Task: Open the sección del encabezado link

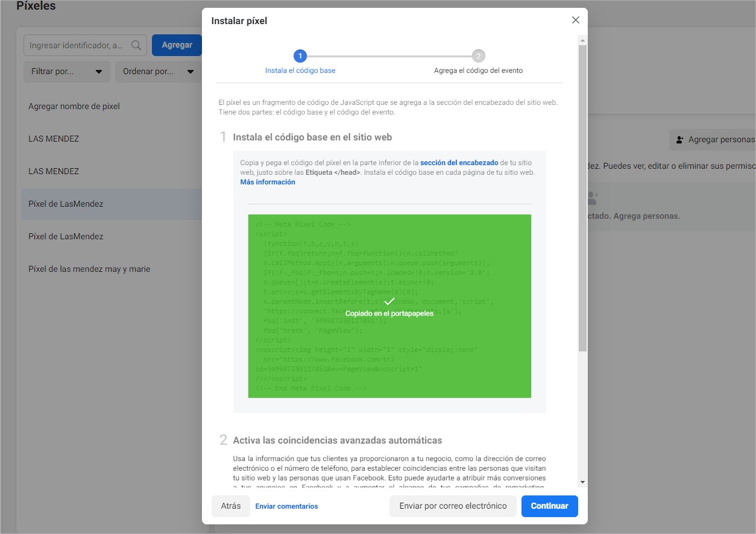Action: (459, 163)
